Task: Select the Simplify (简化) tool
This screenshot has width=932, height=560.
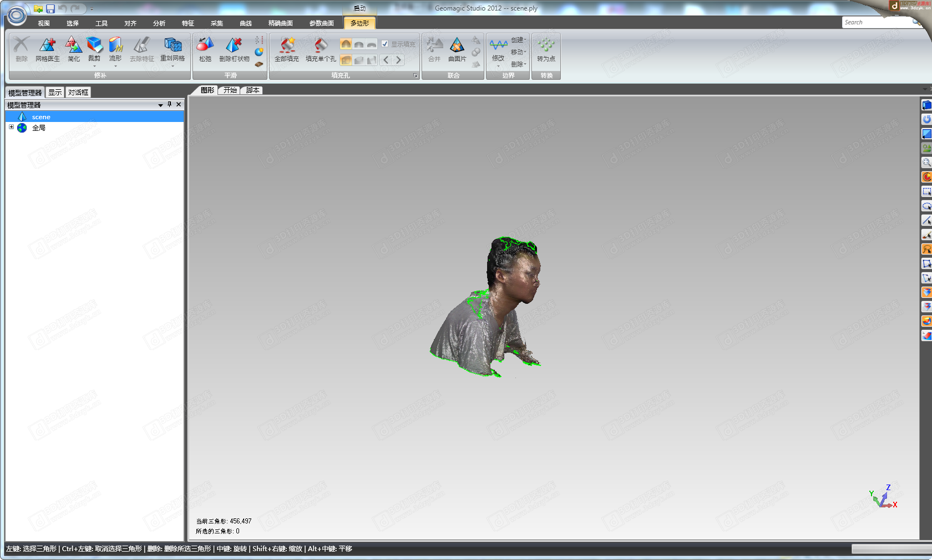Action: 74,49
